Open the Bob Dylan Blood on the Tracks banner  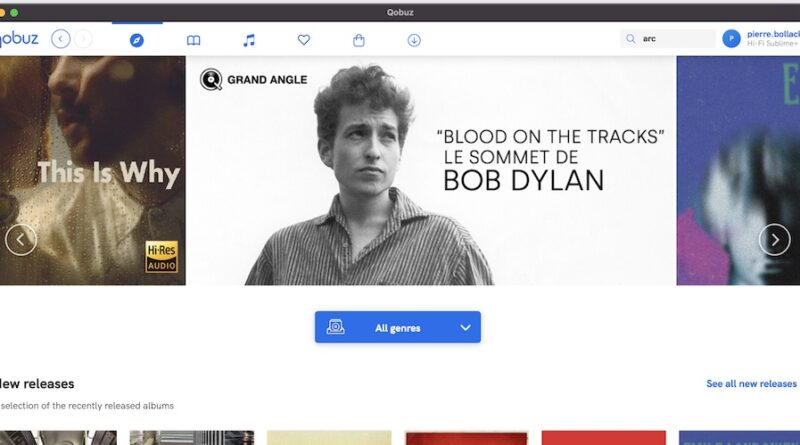(431, 170)
